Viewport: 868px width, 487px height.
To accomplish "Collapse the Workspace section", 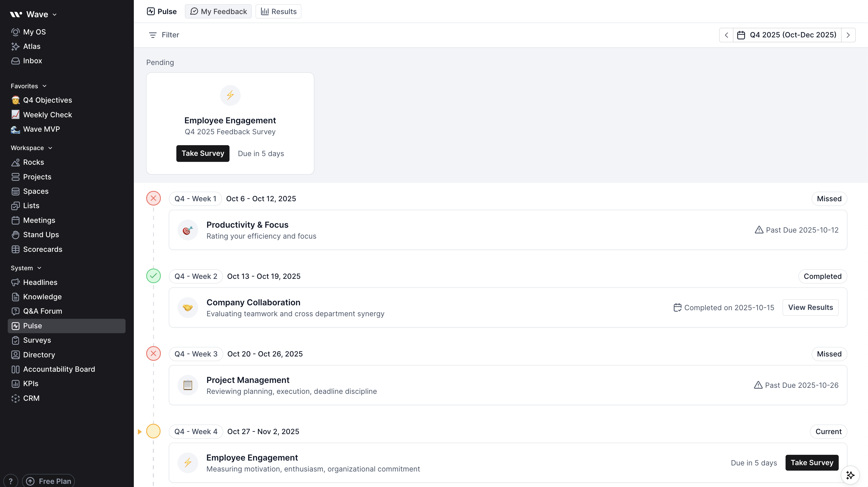I will coord(50,148).
